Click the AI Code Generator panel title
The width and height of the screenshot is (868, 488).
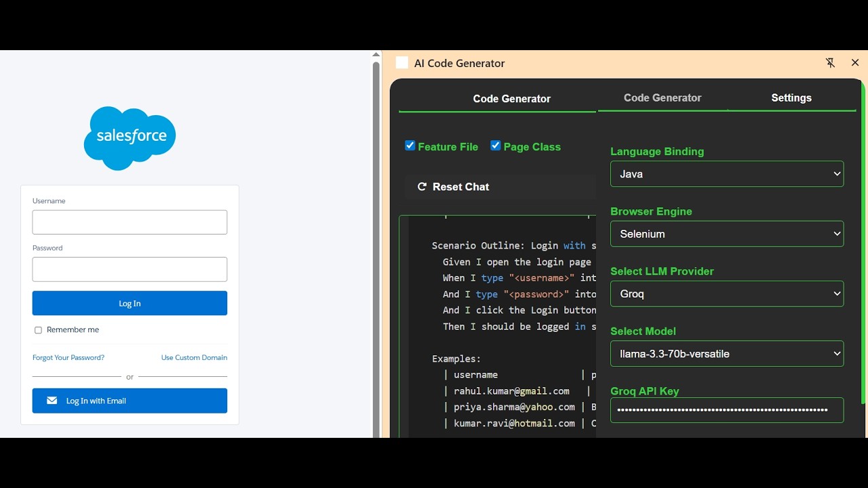point(460,63)
